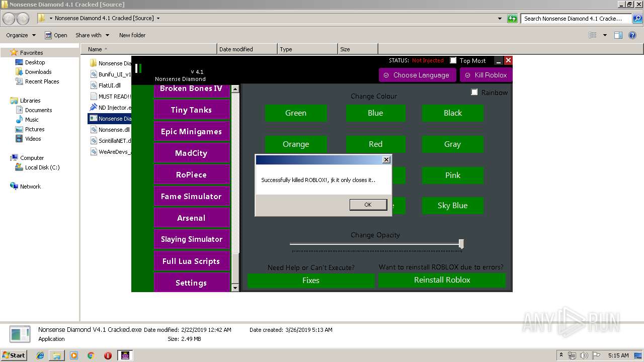Screen dimensions: 644x362
Task: Pick the Blue colour button
Action: [x=375, y=113]
